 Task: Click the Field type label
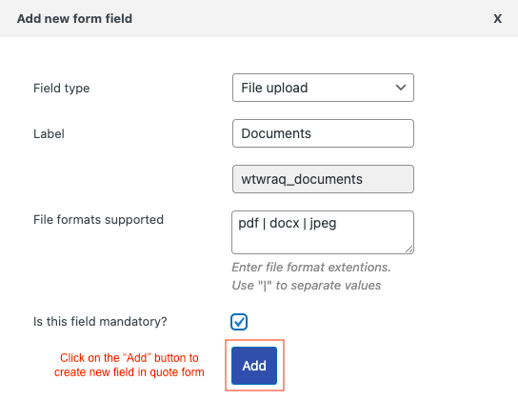[62, 89]
